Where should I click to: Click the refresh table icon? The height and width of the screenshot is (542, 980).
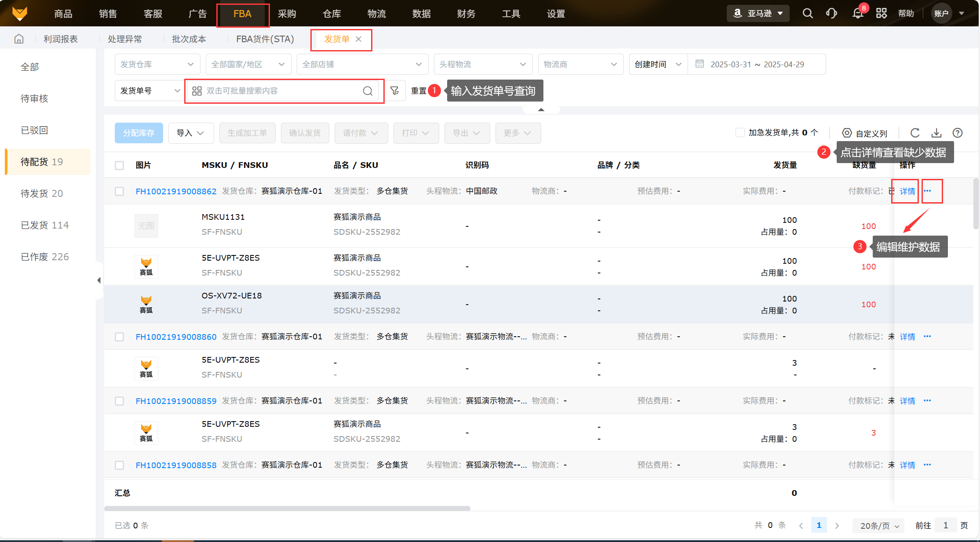(915, 133)
